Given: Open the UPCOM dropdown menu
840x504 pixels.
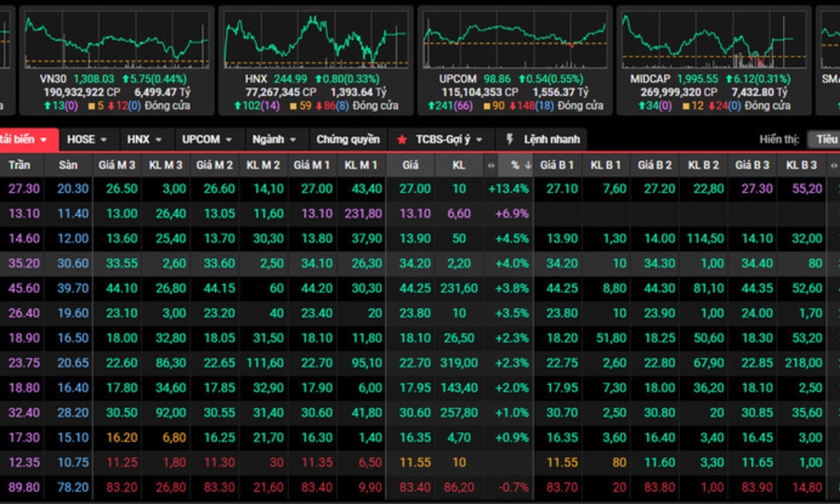Looking at the screenshot, I should (x=206, y=139).
